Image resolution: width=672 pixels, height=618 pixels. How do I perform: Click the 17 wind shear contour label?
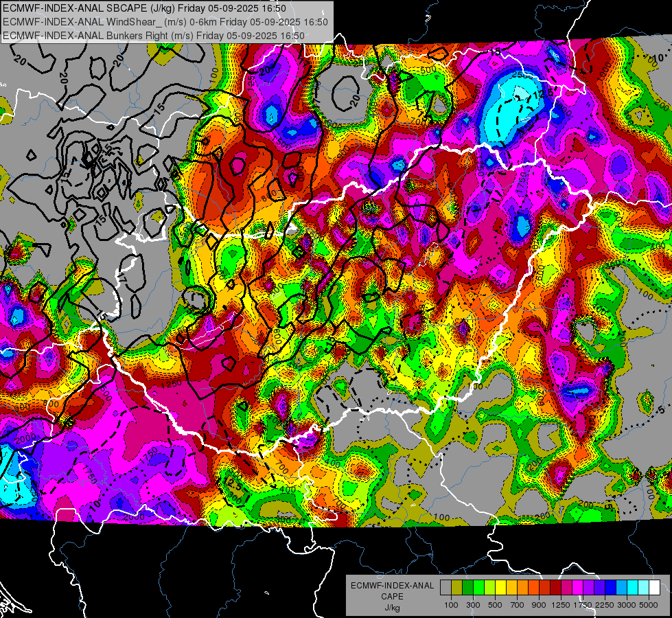click(122, 278)
